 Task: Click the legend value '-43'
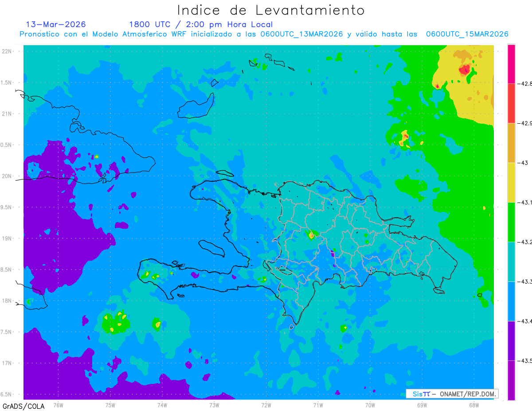coord(522,163)
